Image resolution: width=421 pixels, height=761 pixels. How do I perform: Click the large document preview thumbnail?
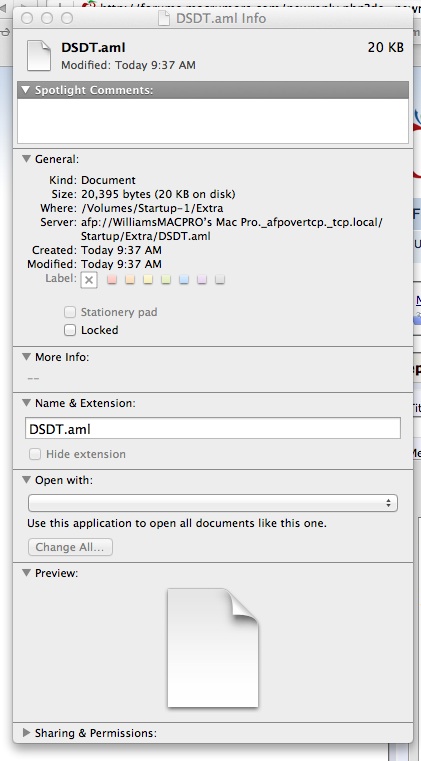tap(213, 647)
